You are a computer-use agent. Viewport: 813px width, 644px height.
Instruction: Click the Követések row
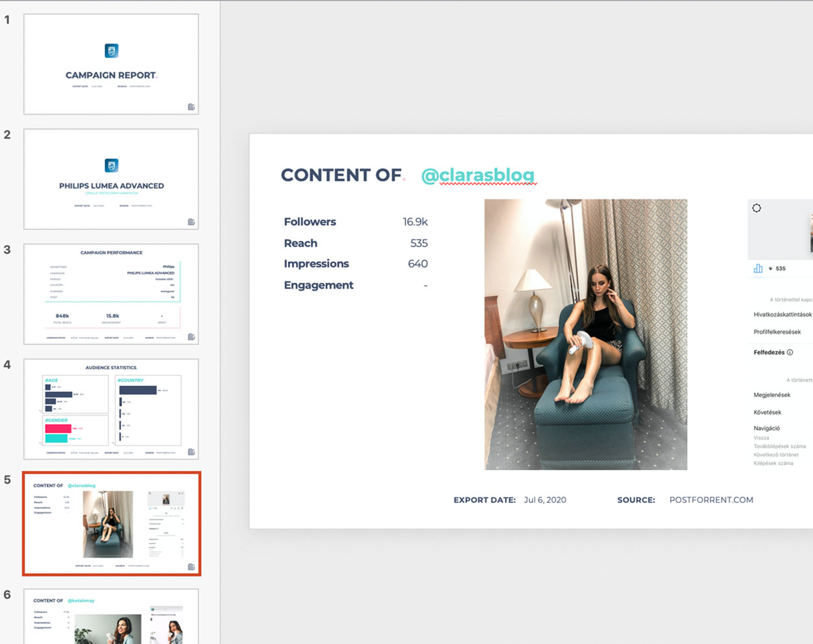click(x=768, y=412)
